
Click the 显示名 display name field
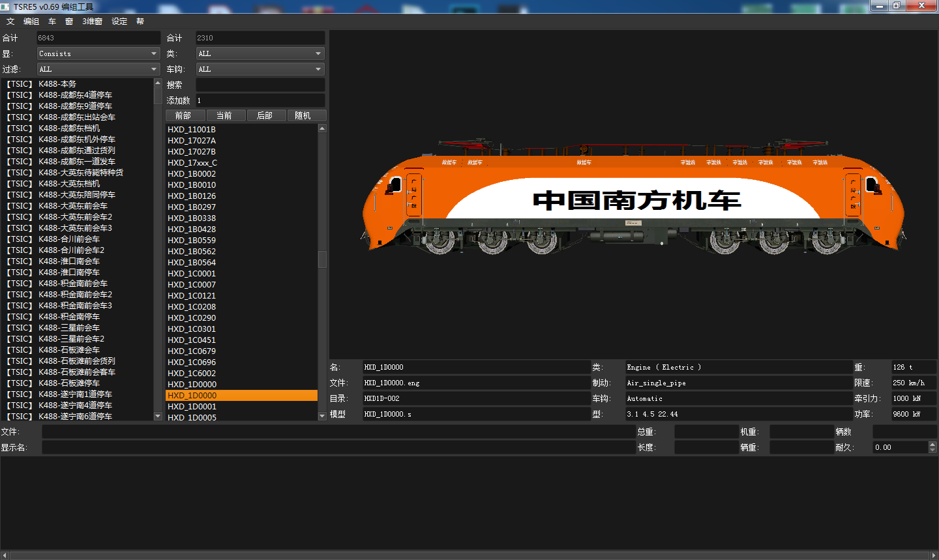point(338,447)
